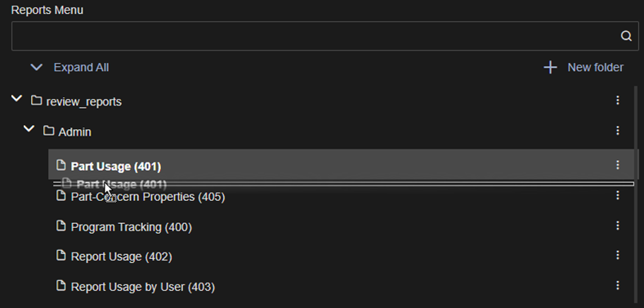Open three-dot menu for Part-Concern Properties (405)
644x308 pixels.
[618, 195]
